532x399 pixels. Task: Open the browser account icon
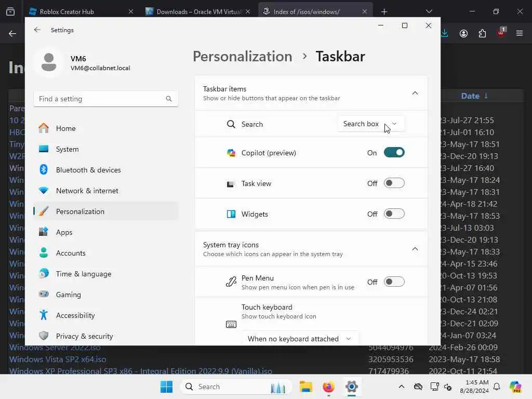[463, 33]
